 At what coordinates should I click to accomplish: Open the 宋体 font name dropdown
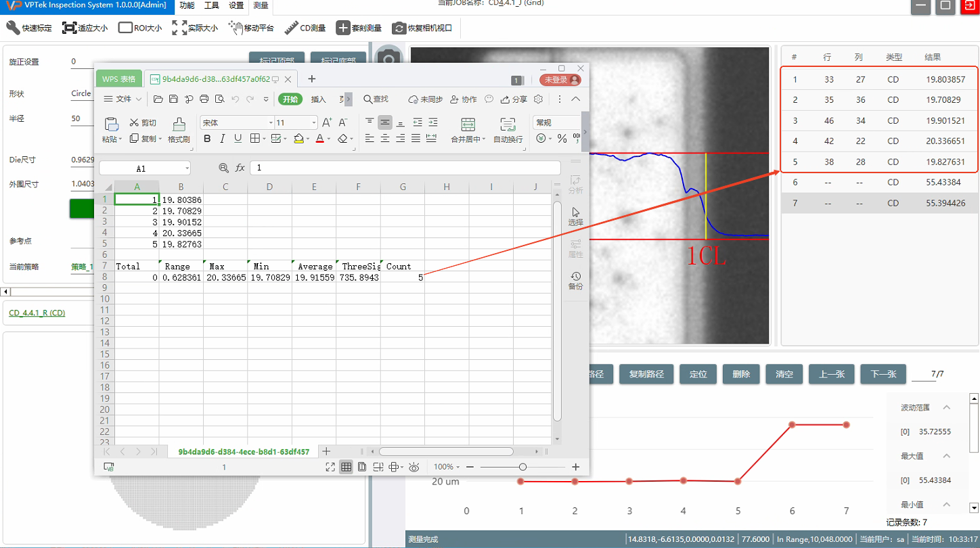(271, 123)
